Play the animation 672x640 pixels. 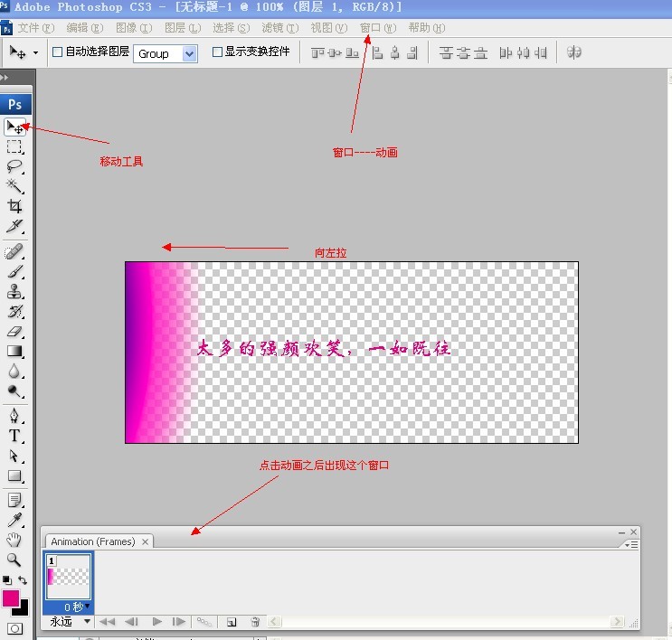pos(156,622)
